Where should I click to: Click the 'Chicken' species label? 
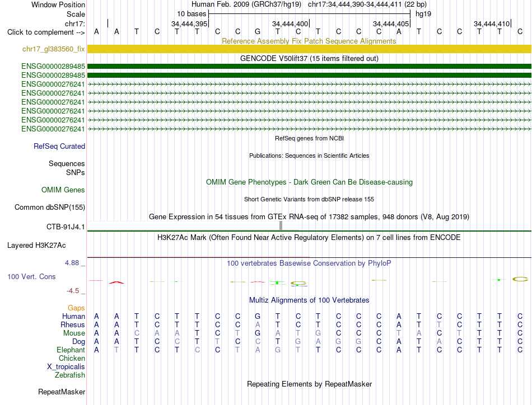pos(72,358)
